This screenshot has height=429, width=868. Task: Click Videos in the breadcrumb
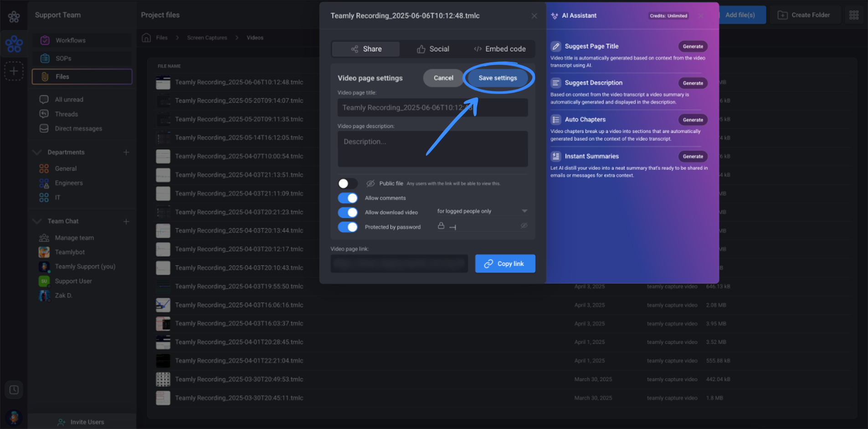(255, 38)
